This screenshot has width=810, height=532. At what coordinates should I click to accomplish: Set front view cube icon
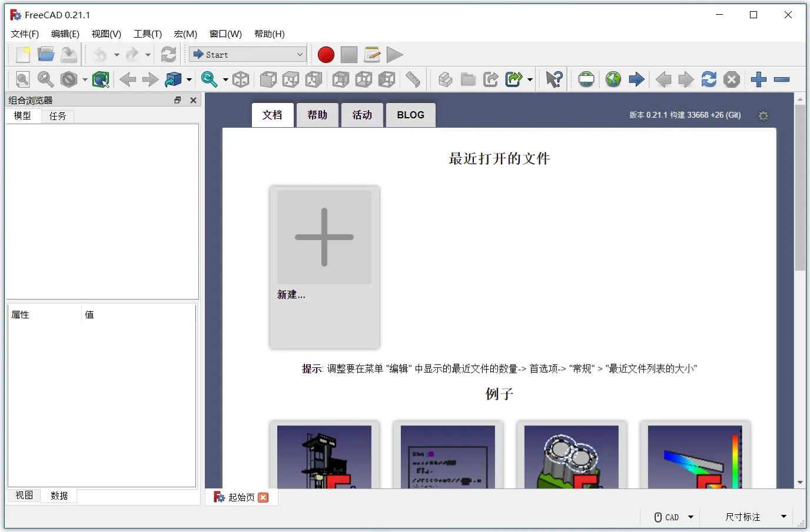[x=268, y=79]
